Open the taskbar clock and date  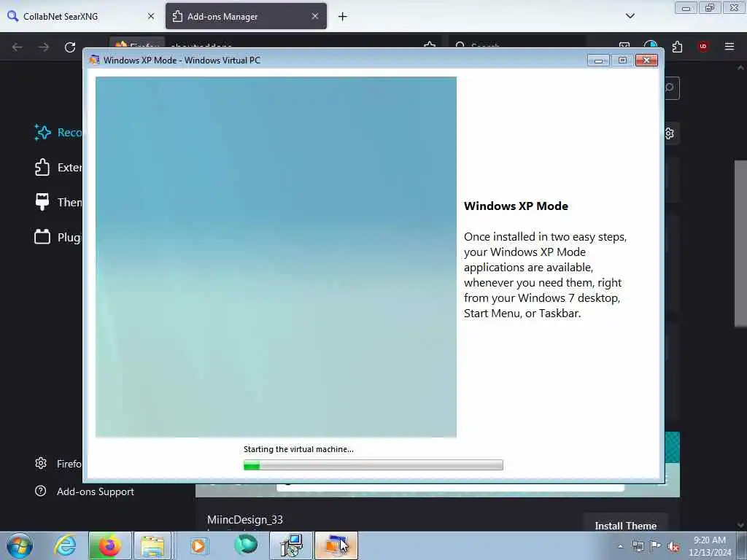pyautogui.click(x=709, y=546)
